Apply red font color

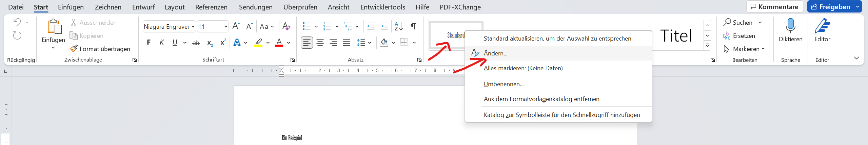(x=279, y=43)
